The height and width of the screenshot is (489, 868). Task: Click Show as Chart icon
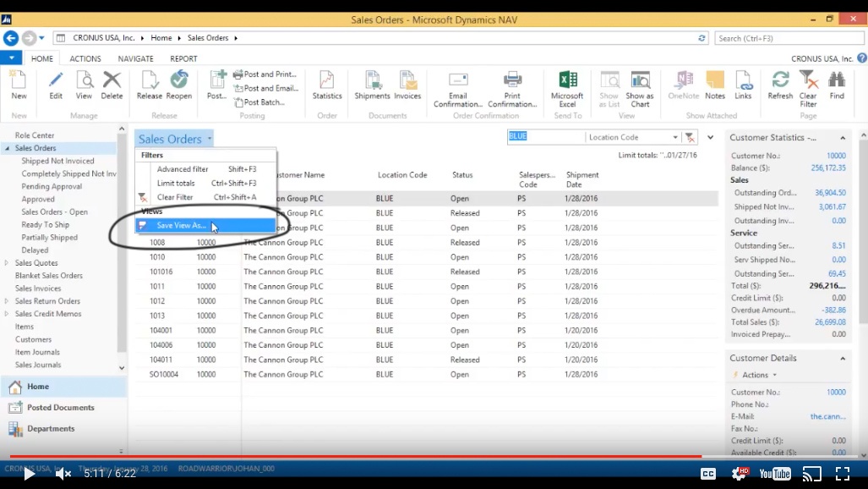coord(640,89)
